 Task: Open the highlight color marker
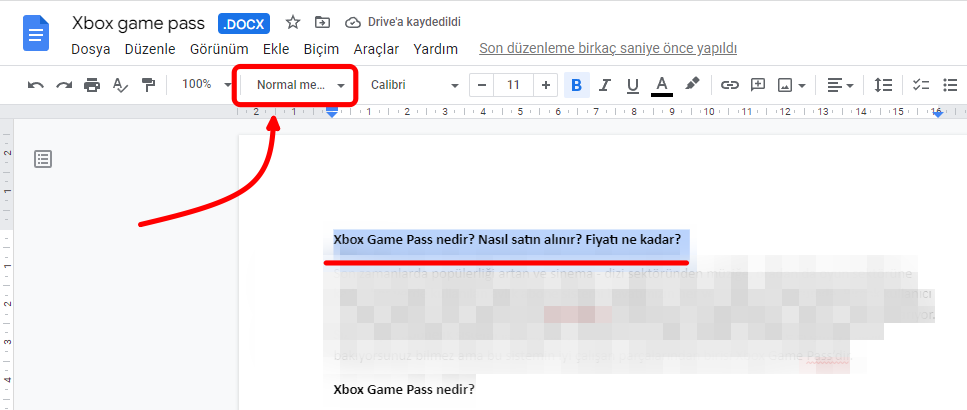click(x=693, y=84)
